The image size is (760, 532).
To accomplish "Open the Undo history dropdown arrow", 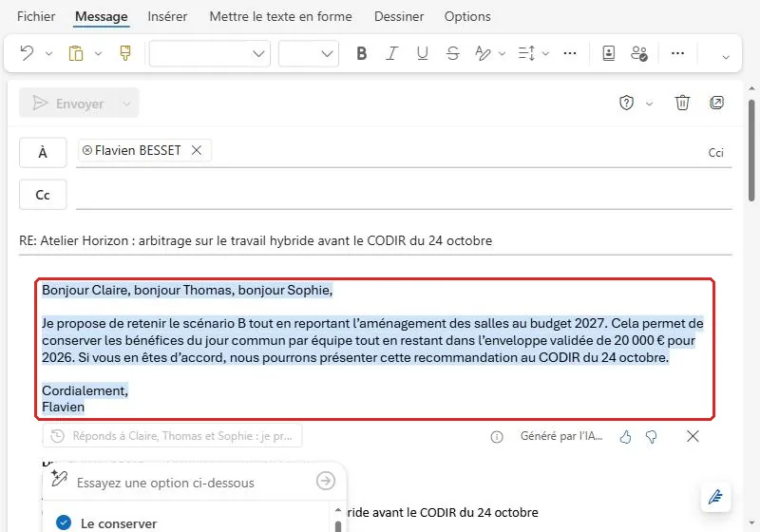I will pos(49,53).
